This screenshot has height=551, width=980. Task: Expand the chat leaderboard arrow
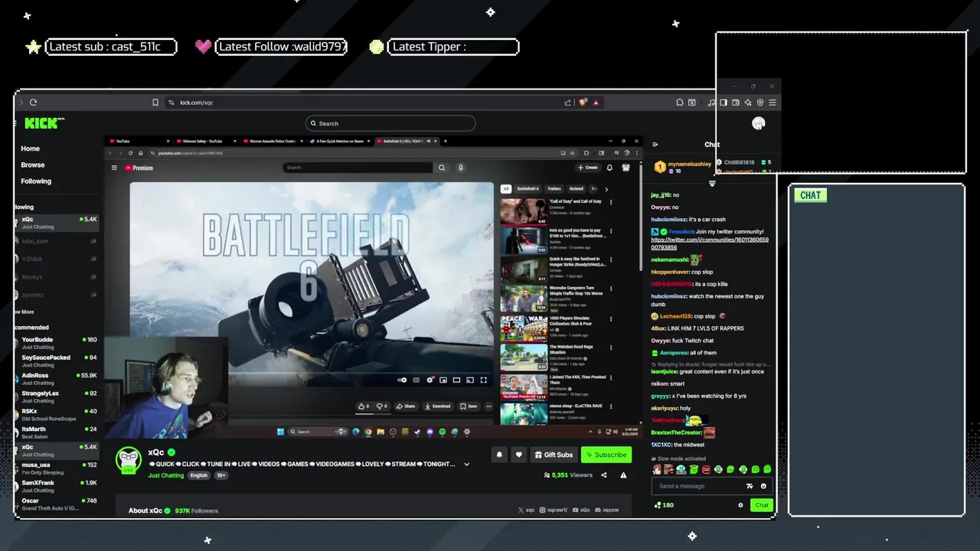click(x=712, y=184)
